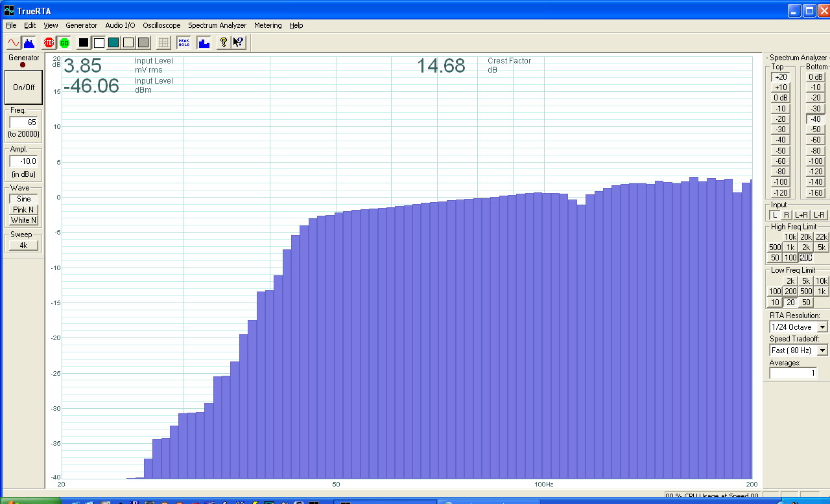The width and height of the screenshot is (830, 504).
Task: Click the 4k Sweep button
Action: [x=23, y=246]
